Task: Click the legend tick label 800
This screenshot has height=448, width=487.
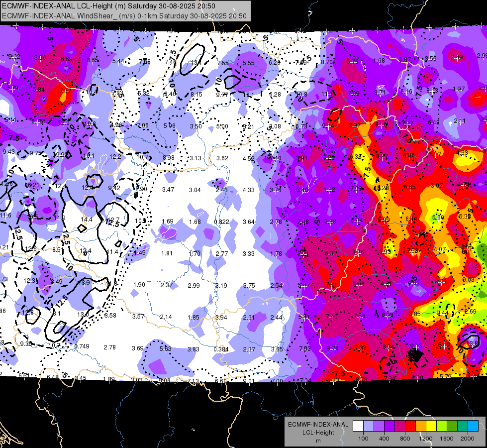Action: pyautogui.click(x=405, y=439)
